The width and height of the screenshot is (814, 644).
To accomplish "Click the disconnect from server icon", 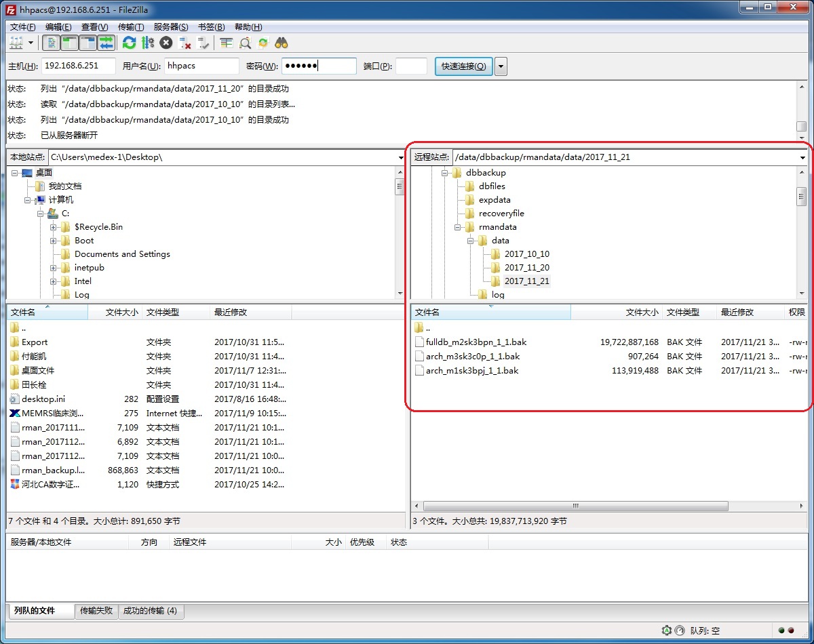I will 185,43.
